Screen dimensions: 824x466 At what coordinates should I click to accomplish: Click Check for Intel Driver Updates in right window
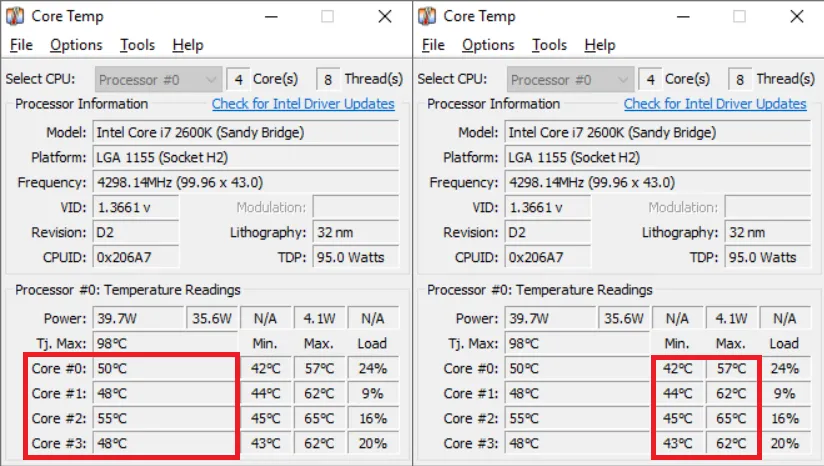click(715, 104)
